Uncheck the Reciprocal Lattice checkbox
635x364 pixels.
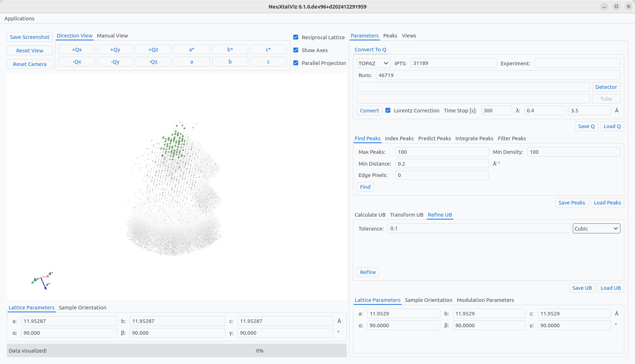coord(296,37)
